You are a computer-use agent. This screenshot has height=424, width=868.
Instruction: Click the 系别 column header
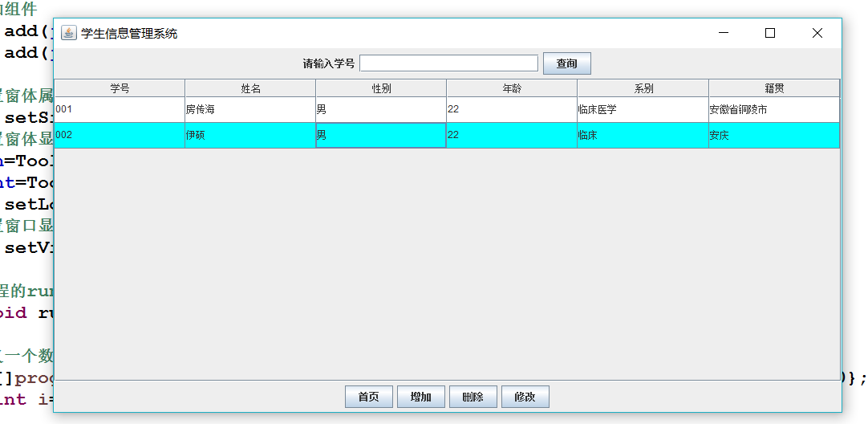pos(643,88)
